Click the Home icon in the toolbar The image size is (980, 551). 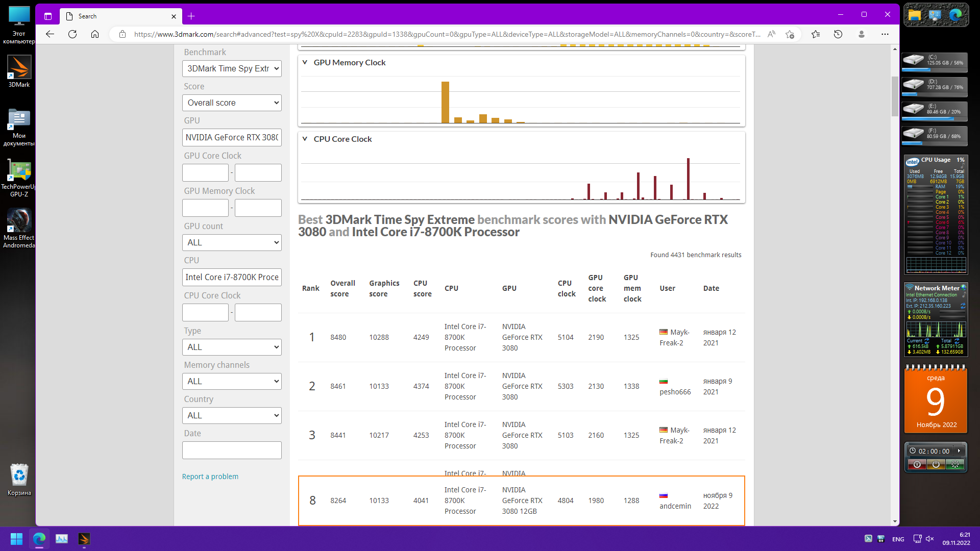(95, 34)
